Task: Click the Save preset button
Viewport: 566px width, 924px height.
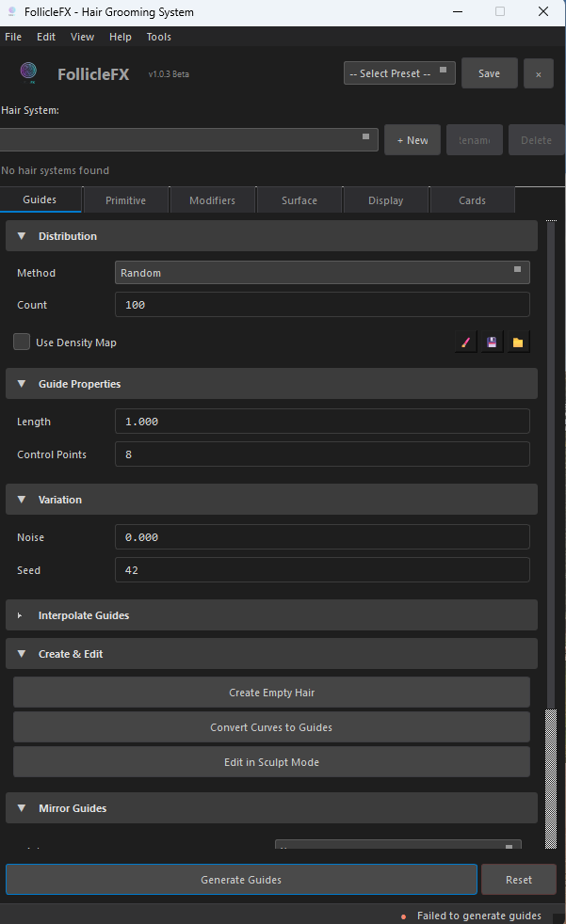Action: [490, 73]
